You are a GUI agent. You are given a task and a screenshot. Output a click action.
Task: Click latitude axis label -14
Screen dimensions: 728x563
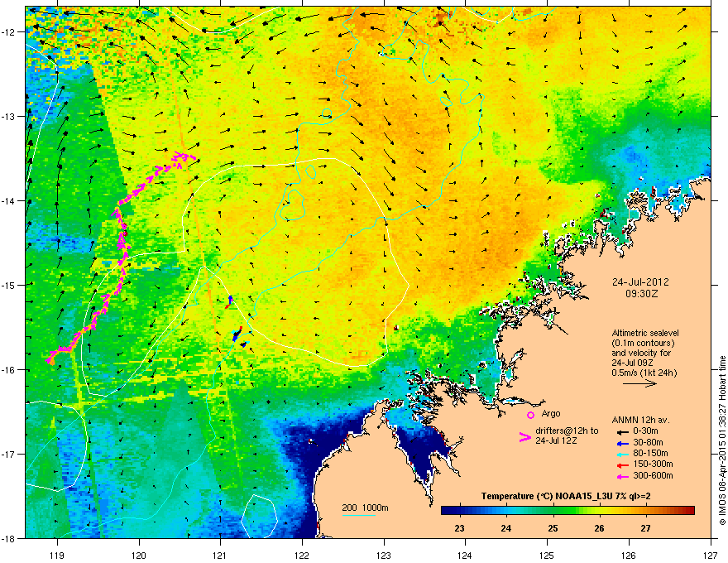pos(10,200)
